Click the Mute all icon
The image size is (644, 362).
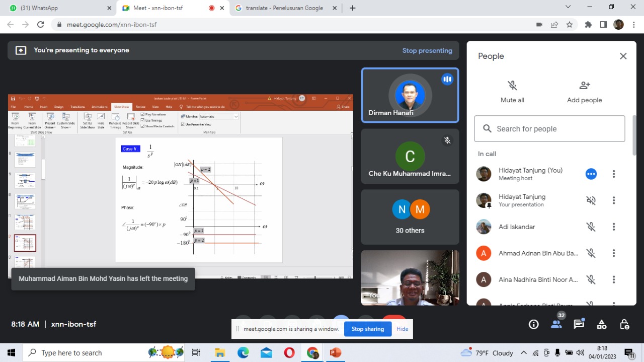click(512, 86)
